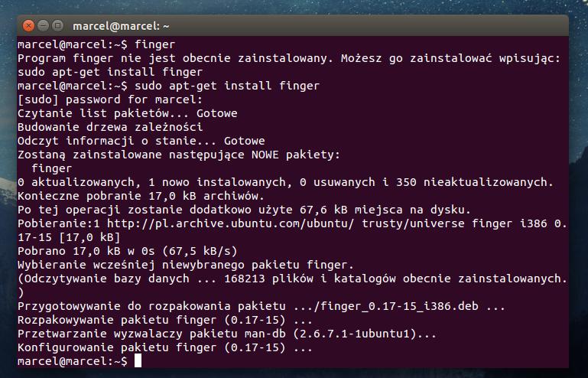Click the URL 'http://pl.archive.ubuntu.com/ubuntu/'
The width and height of the screenshot is (588, 378).
tap(231, 223)
